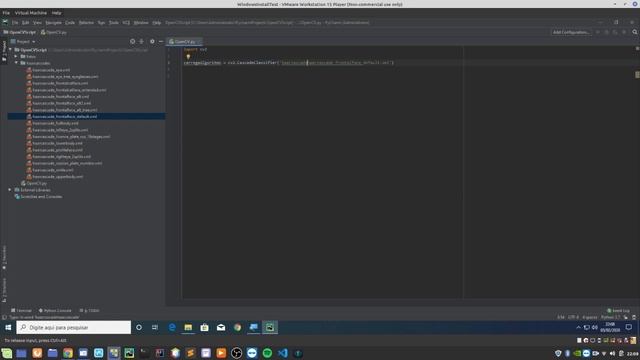Viewport: 640px width, 360px height.
Task: Toggle the Project side tab strip button
Action: coord(4,51)
